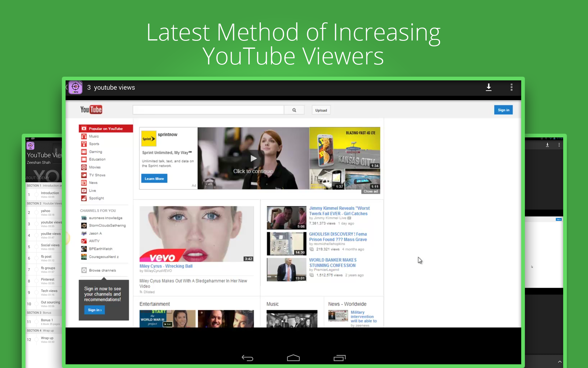Open Browse channels in the sidebar
588x368 pixels.
(102, 270)
